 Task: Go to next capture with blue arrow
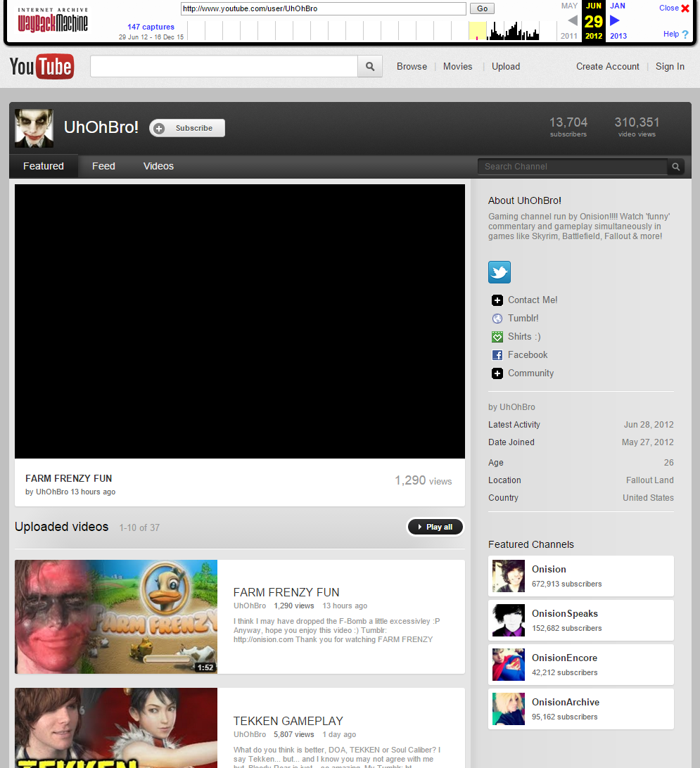coord(615,20)
